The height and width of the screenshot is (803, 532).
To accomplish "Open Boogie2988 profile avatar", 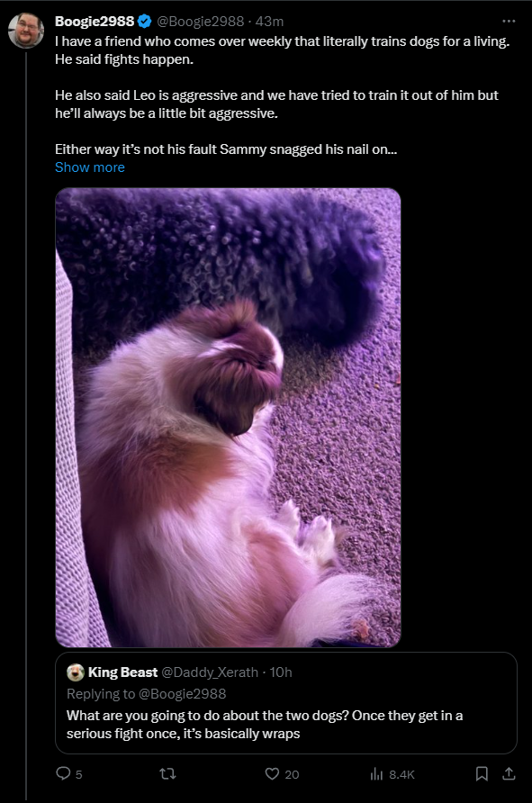I will click(26, 31).
